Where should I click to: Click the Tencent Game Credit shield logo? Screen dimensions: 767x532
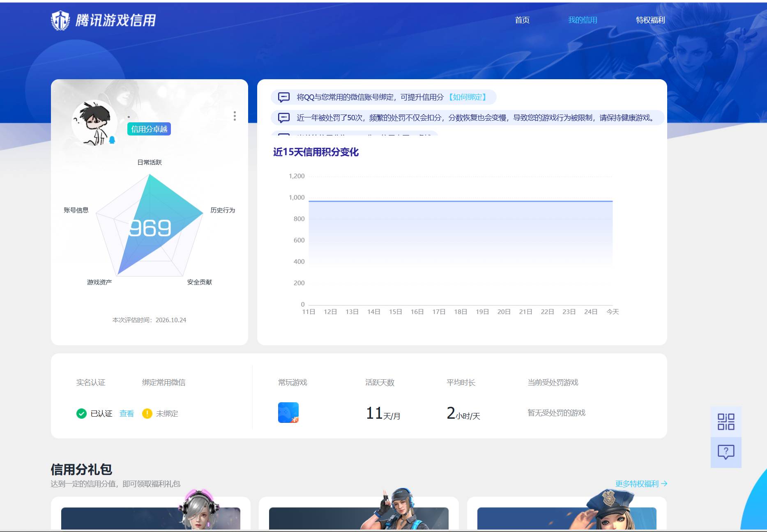[x=60, y=20]
